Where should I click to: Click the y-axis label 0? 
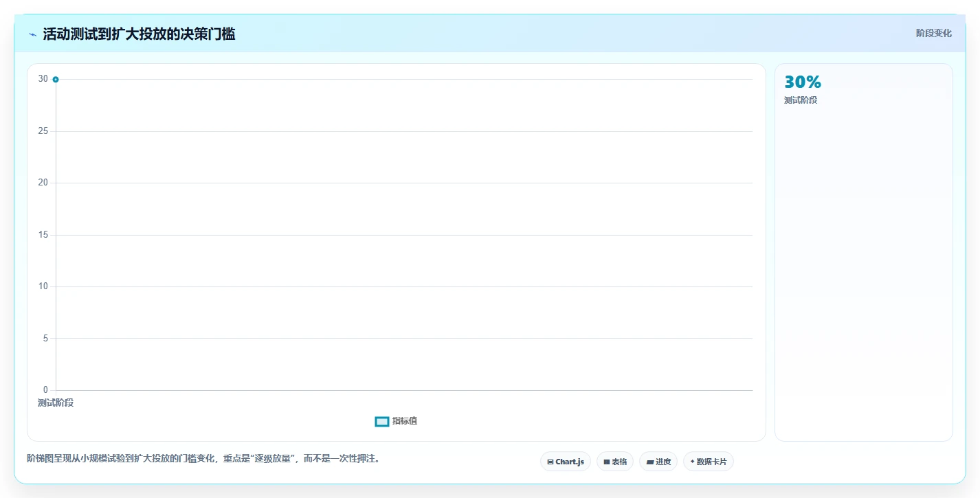(x=46, y=390)
